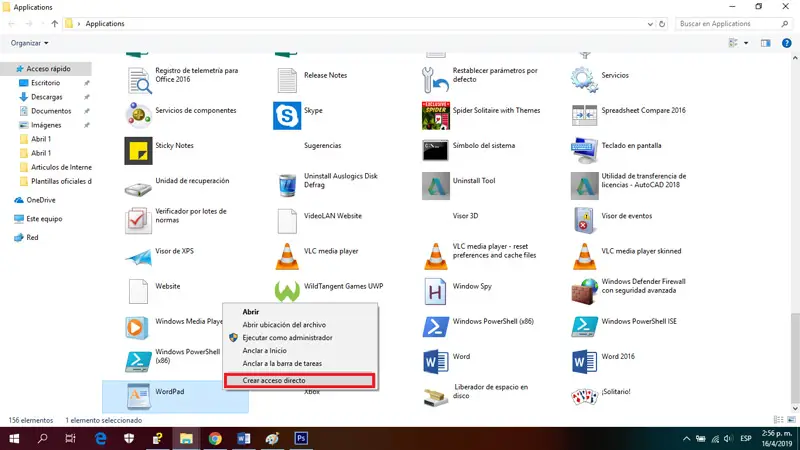The width and height of the screenshot is (800, 450).
Task: Select the Uninstall Auslogics Disk Defrag icon
Action: pyautogui.click(x=287, y=186)
